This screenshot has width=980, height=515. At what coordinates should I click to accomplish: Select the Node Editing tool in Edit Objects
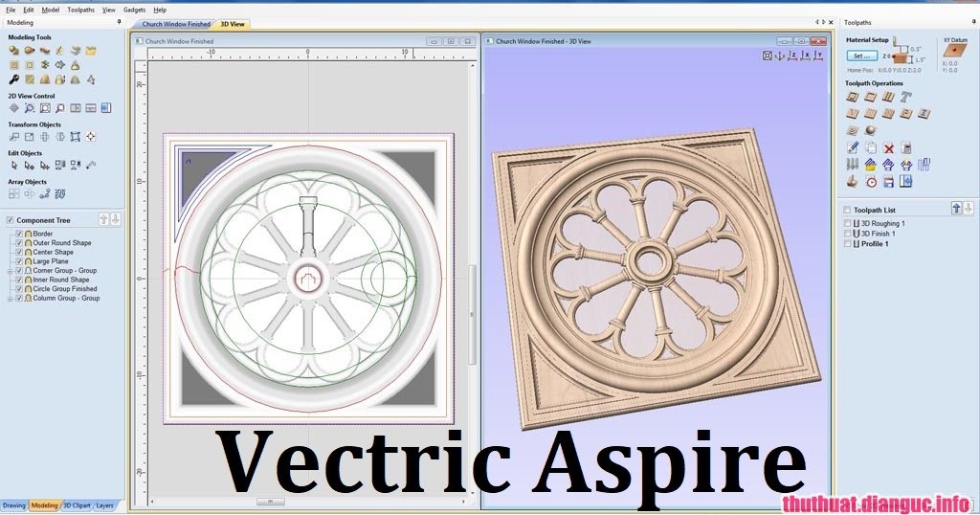(x=30, y=165)
